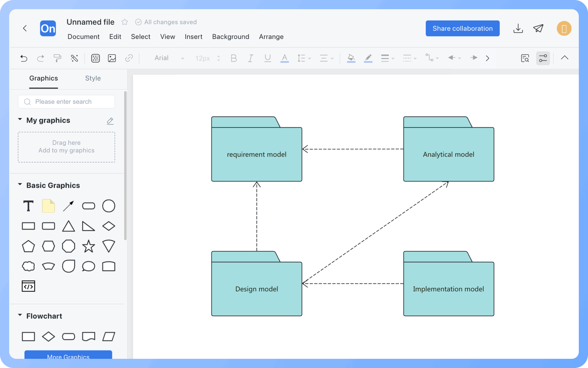The width and height of the screenshot is (588, 368).
Task: Select the format painter icon
Action: (x=57, y=58)
